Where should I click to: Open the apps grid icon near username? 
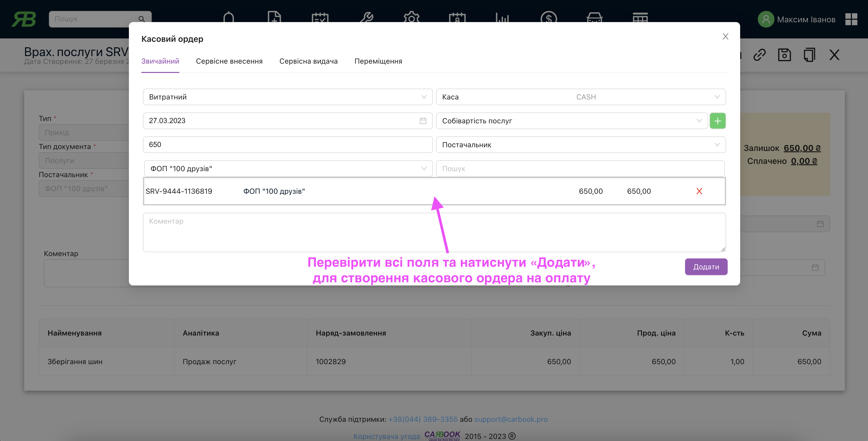coord(851,19)
